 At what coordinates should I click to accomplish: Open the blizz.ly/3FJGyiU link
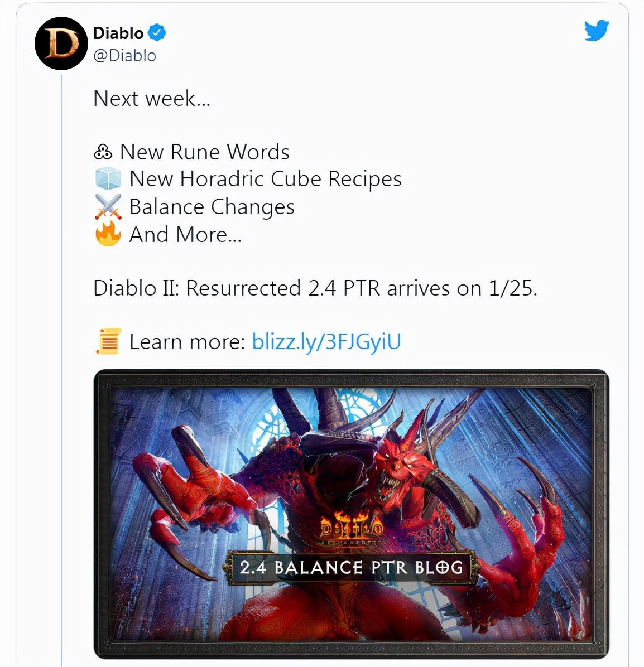click(326, 341)
